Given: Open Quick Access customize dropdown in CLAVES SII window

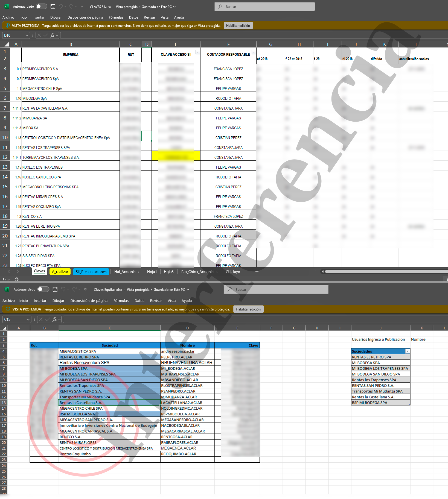Looking at the screenshot, I should [82, 7].
